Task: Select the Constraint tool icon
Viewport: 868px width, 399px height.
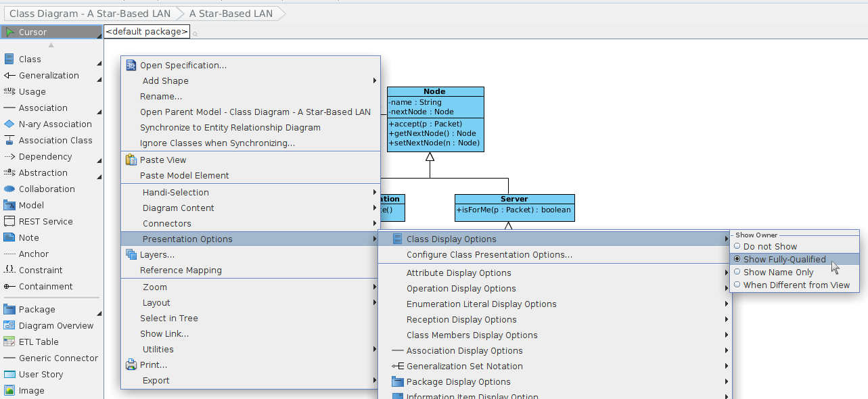Action: click(9, 270)
